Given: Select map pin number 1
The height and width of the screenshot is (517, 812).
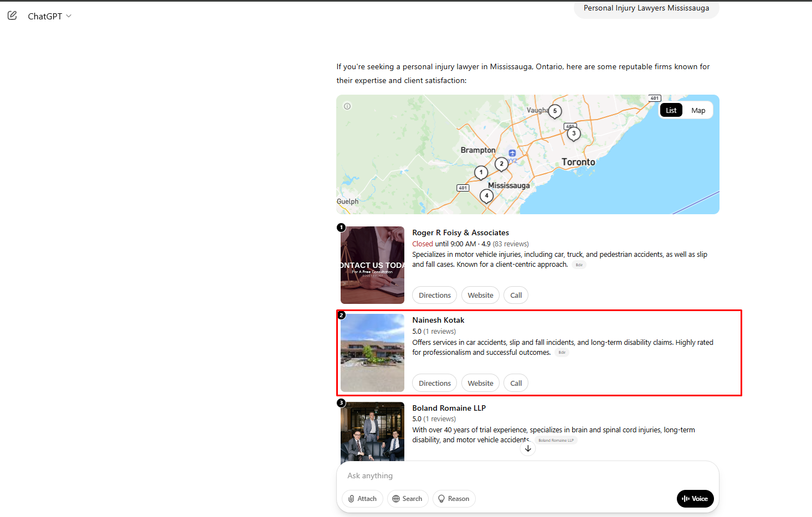Looking at the screenshot, I should click(481, 173).
